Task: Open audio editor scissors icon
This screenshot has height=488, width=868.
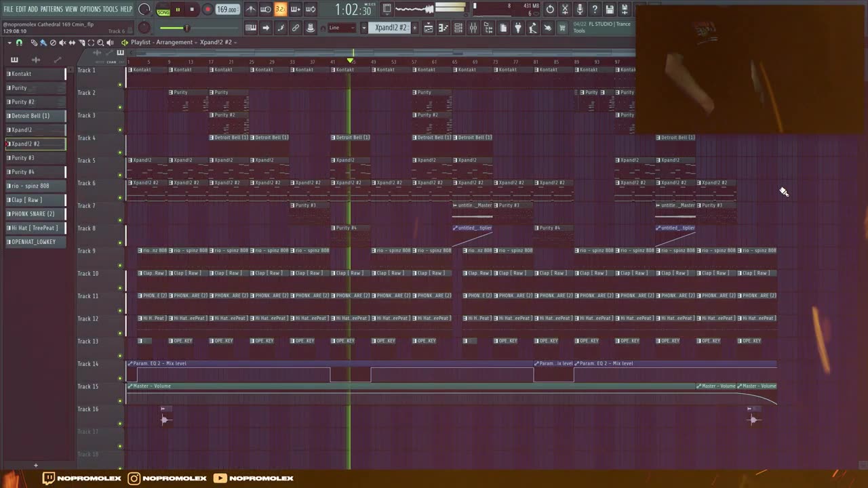Action: click(x=565, y=9)
